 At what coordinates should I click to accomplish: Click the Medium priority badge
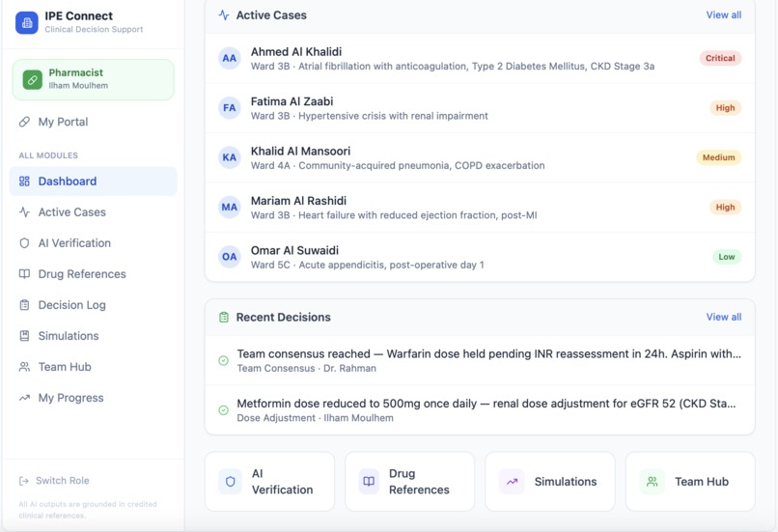tap(718, 157)
